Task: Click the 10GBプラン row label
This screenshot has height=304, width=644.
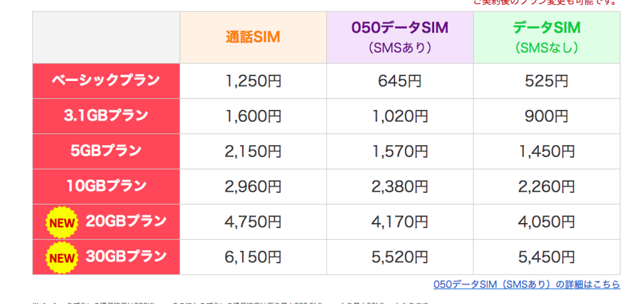Action: 106,187
